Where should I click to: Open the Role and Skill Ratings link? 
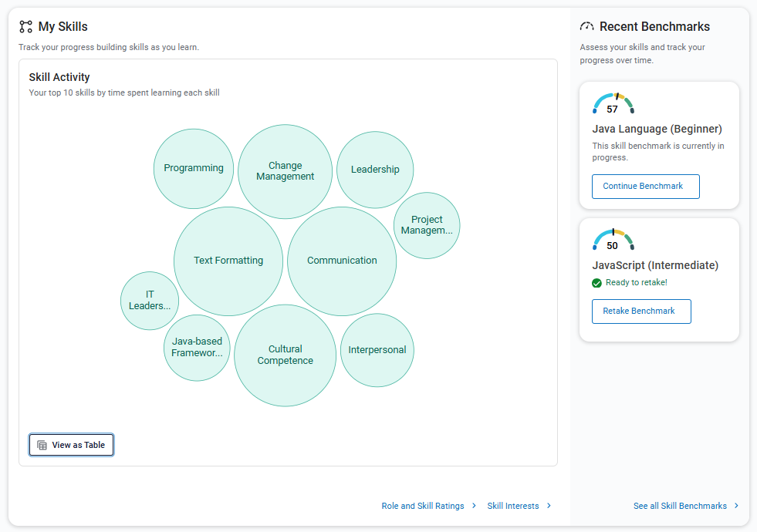[x=423, y=506]
